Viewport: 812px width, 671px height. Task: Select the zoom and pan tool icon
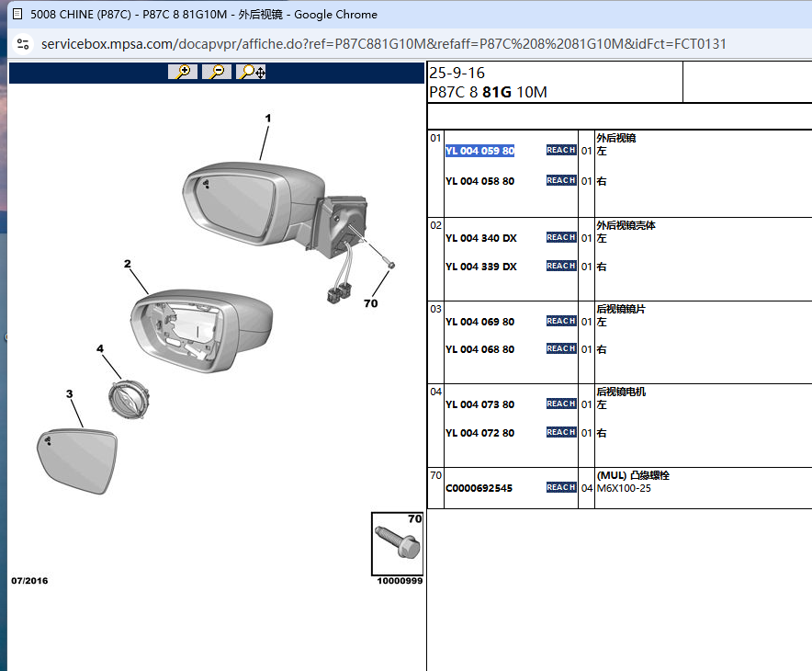point(252,72)
